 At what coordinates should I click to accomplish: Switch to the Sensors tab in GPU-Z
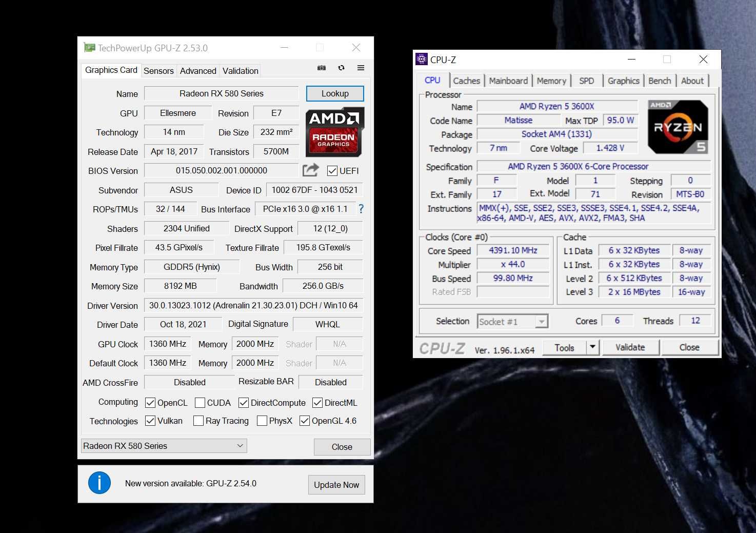[158, 71]
